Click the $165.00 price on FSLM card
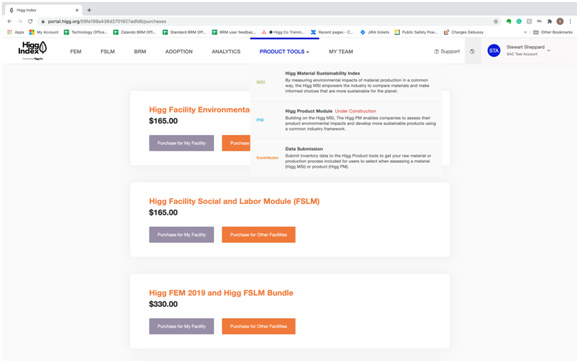Screen dimensions: 579x363 coord(163,212)
